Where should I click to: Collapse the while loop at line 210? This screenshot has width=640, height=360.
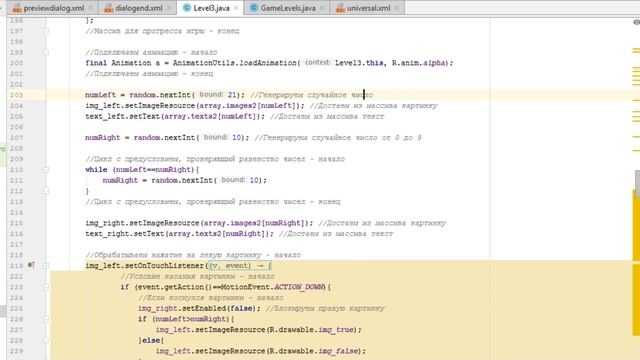click(46, 170)
